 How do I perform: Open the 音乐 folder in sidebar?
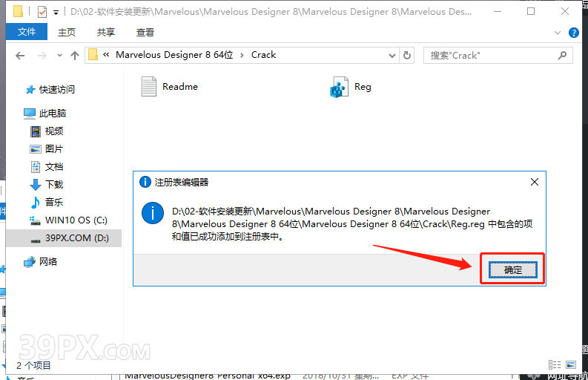47,202
